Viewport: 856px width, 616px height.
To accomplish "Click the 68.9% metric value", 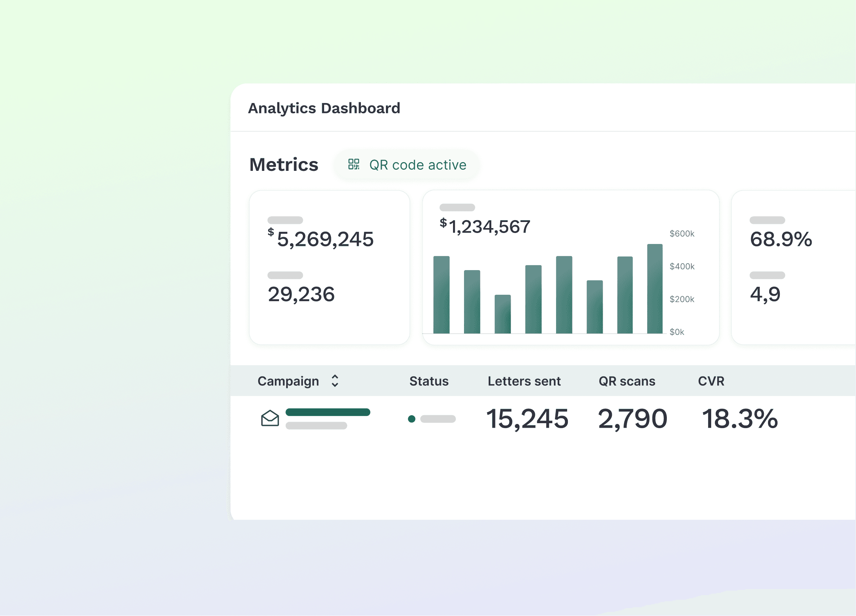I will (x=781, y=239).
